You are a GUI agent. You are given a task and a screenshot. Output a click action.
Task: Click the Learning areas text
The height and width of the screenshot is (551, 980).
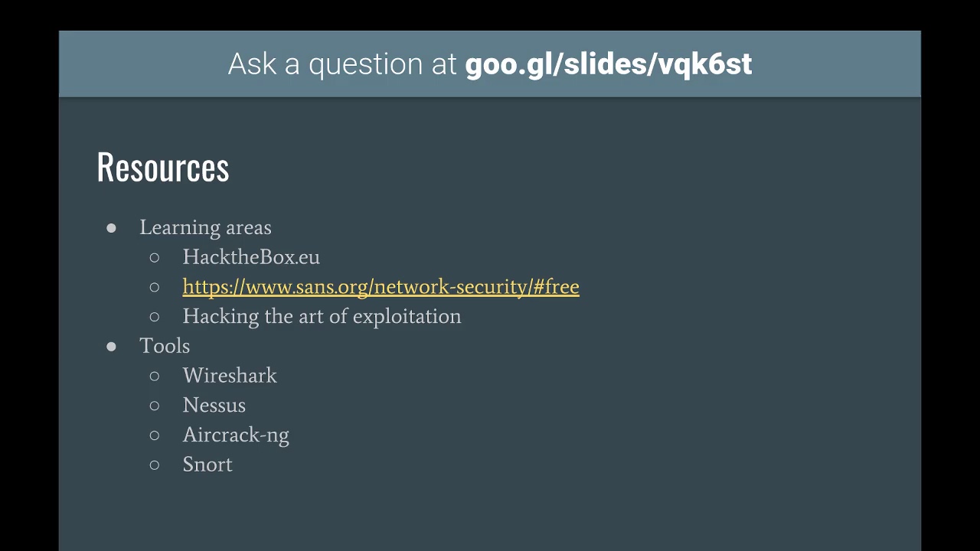tap(205, 227)
